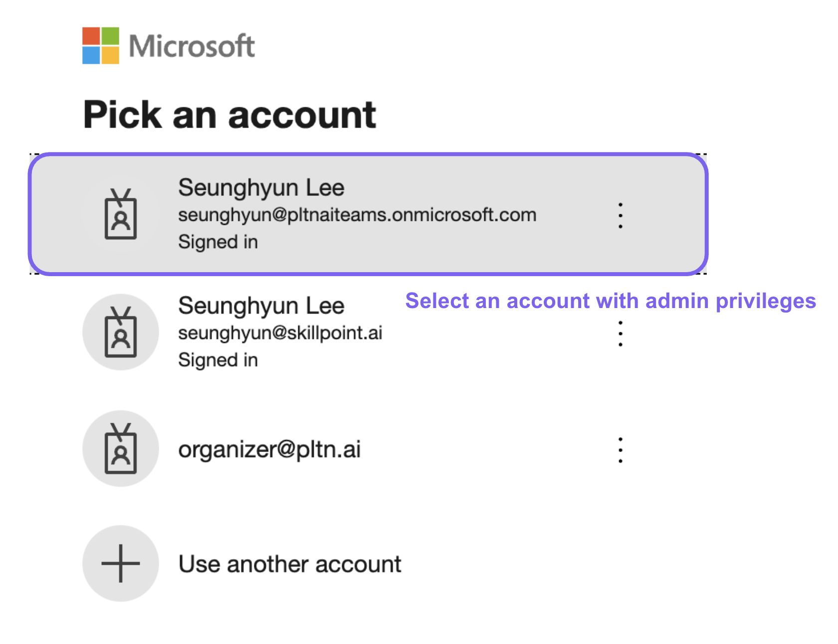The width and height of the screenshot is (838, 644).
Task: Click the 'Pick an account' heading
Action: coord(229,115)
